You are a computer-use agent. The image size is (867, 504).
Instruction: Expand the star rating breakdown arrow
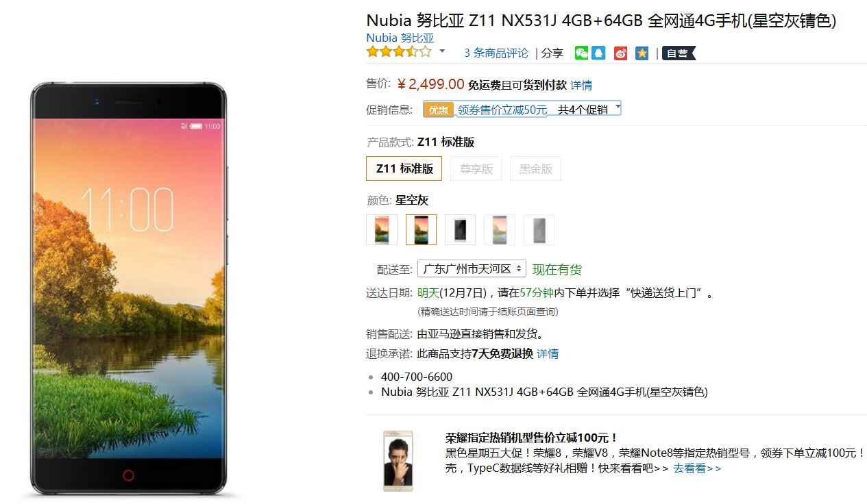click(x=442, y=51)
